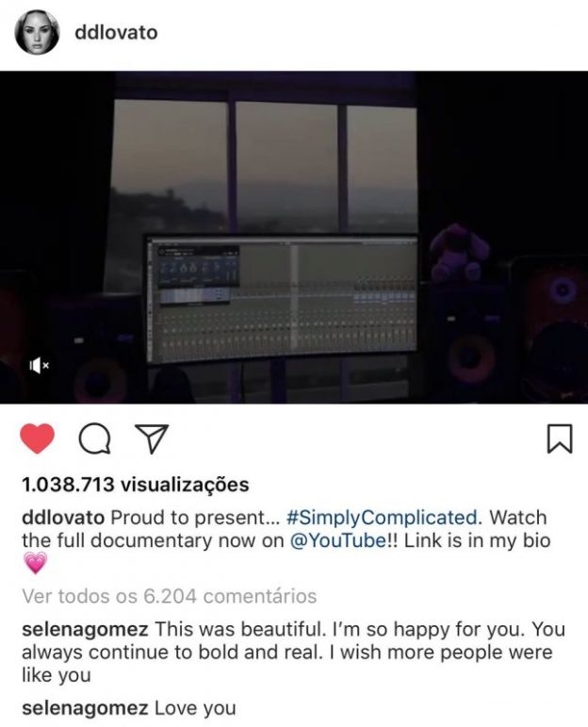This screenshot has width=588, height=727.
Task: Open selenagomez profile from Love you comment
Action: click(x=85, y=708)
